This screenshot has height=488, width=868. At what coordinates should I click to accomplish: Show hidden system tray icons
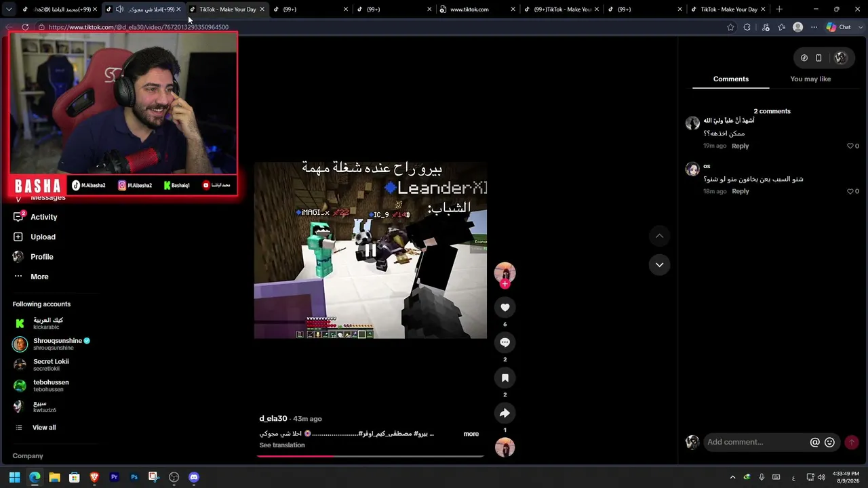coord(732,477)
